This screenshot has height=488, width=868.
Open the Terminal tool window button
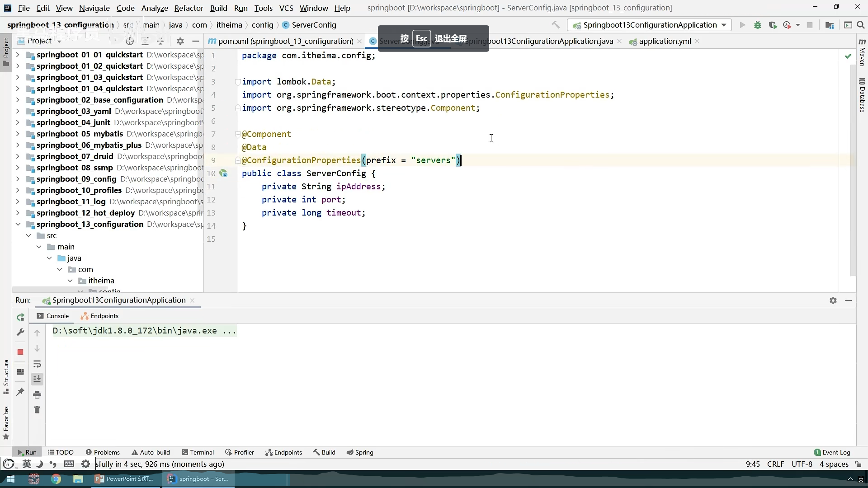[x=198, y=452]
